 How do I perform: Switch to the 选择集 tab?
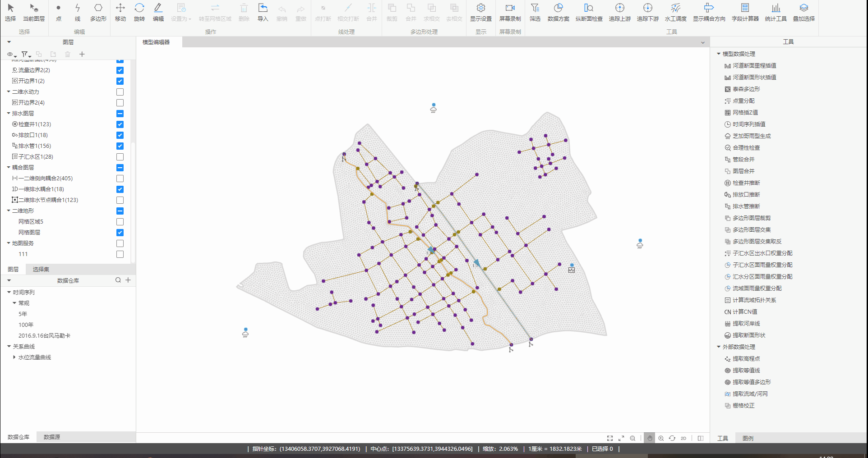pyautogui.click(x=41, y=269)
